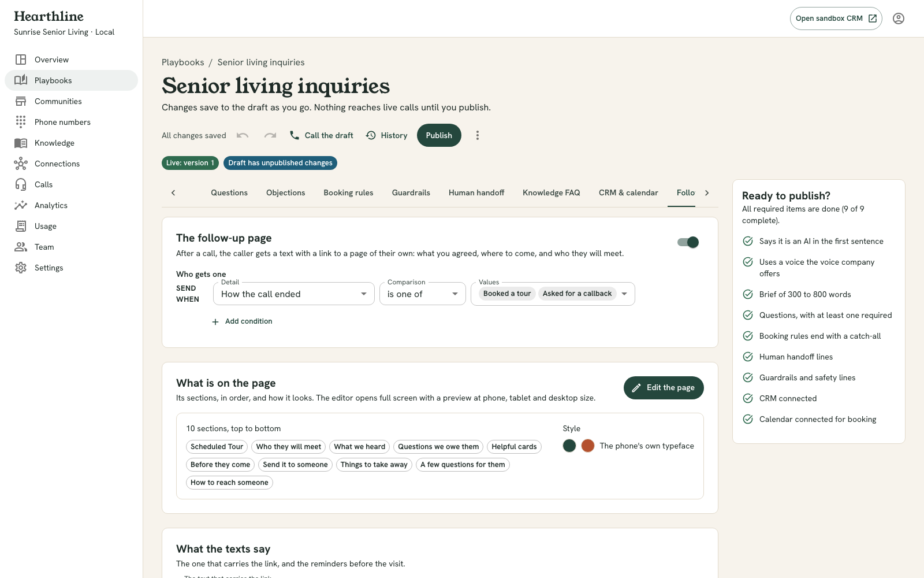924x578 pixels.
Task: Click the Phone numbers dialpad icon
Action: [x=21, y=122]
